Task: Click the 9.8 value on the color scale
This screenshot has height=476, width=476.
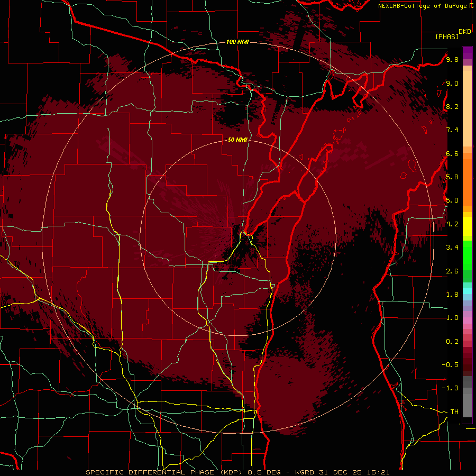Action: (452, 59)
